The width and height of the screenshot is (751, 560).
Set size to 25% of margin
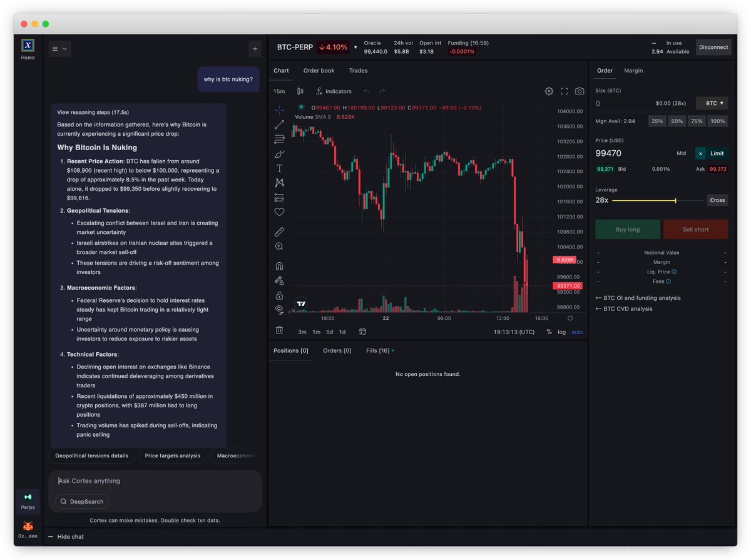coord(656,121)
